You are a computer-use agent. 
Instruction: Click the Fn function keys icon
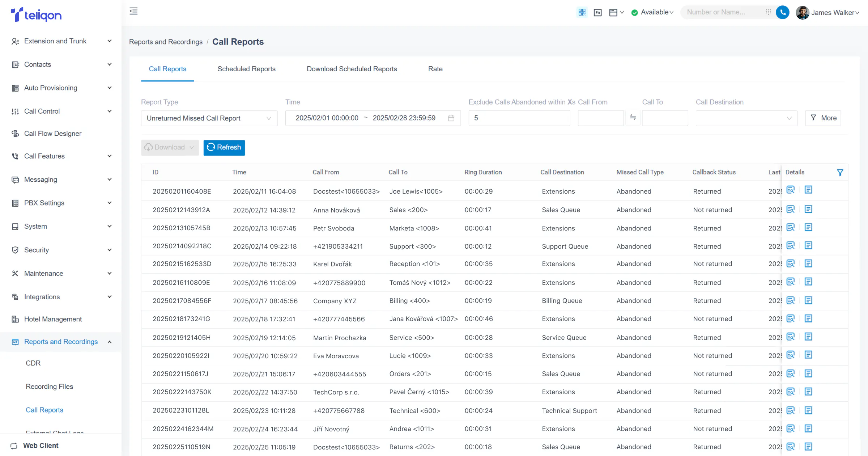coord(598,13)
